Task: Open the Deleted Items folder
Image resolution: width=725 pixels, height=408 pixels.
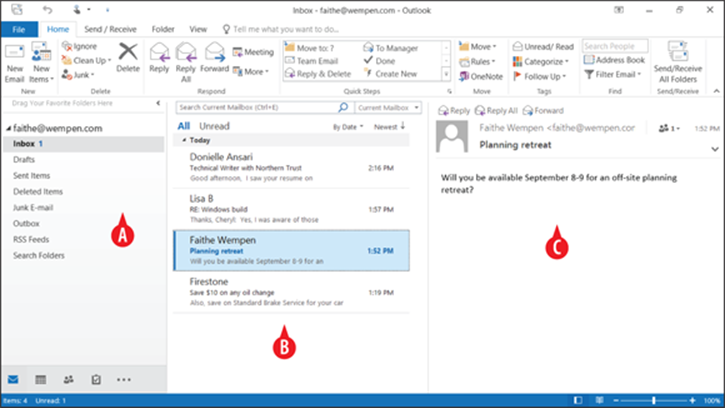Action: pyautogui.click(x=38, y=192)
